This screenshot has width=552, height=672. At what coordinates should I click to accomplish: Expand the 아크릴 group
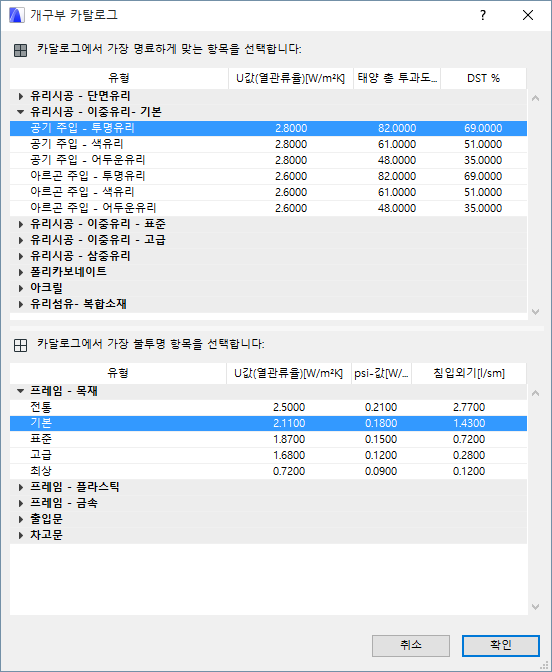click(21, 288)
